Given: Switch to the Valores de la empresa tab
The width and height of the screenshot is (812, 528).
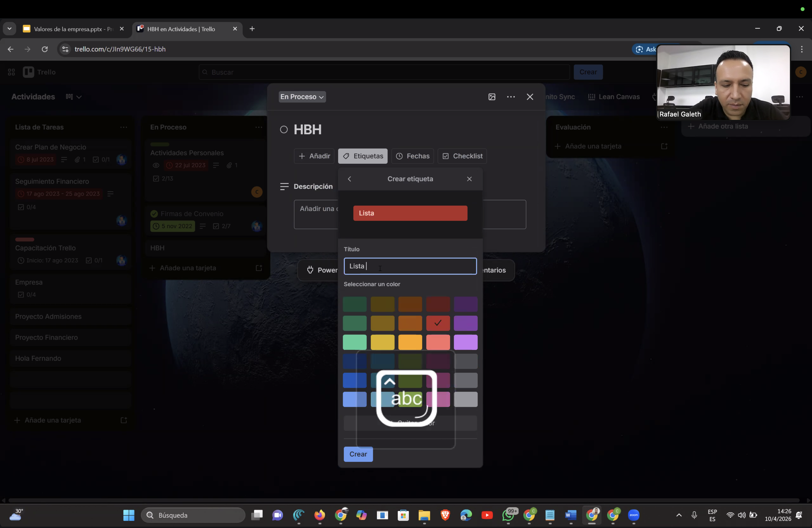Looking at the screenshot, I should point(68,29).
